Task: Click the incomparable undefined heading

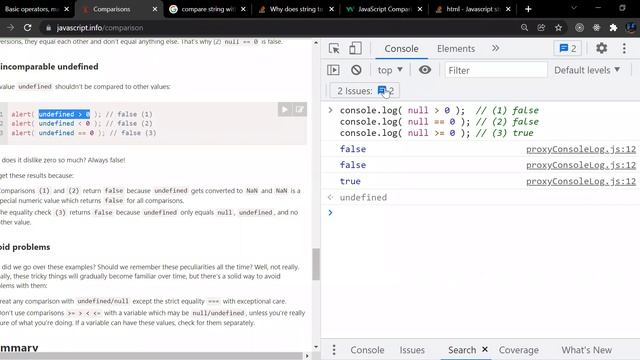Action: coord(49,67)
